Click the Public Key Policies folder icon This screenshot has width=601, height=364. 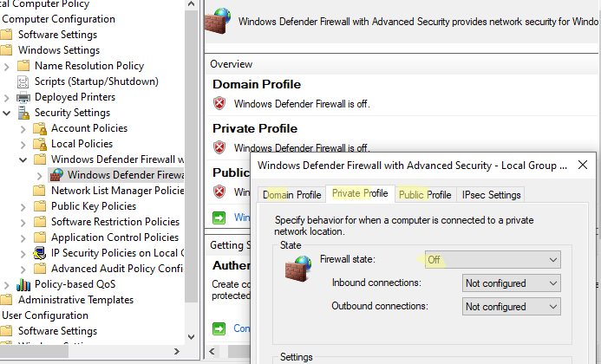pos(40,206)
